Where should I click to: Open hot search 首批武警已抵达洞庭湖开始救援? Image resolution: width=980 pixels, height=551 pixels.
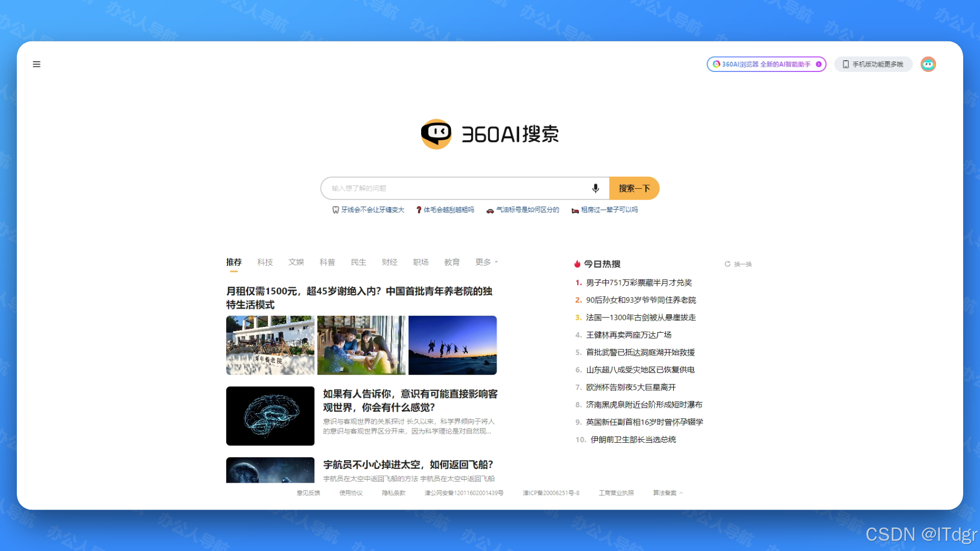coord(640,353)
